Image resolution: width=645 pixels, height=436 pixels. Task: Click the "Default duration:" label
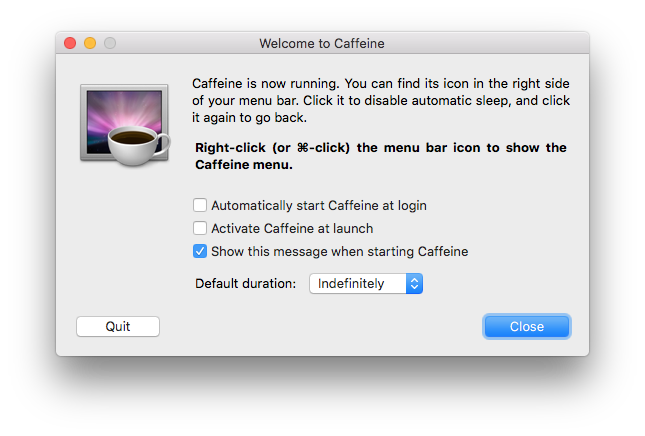246,284
